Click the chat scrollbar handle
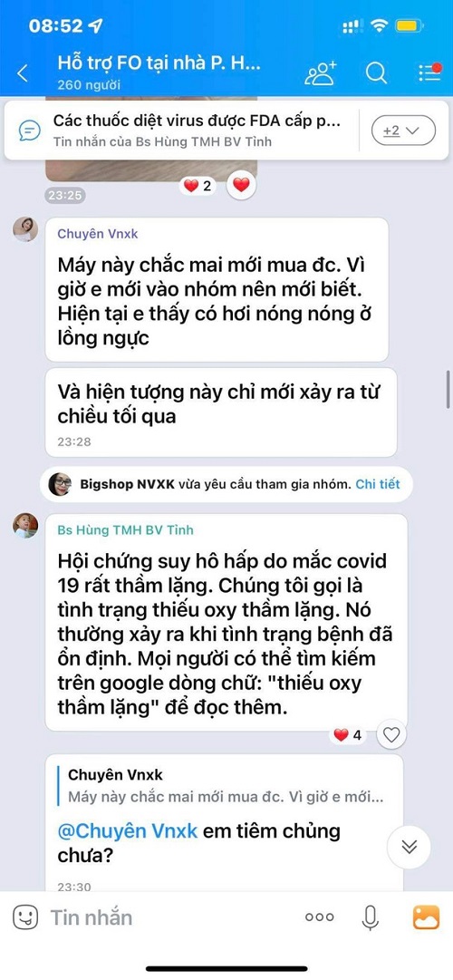 448,389
